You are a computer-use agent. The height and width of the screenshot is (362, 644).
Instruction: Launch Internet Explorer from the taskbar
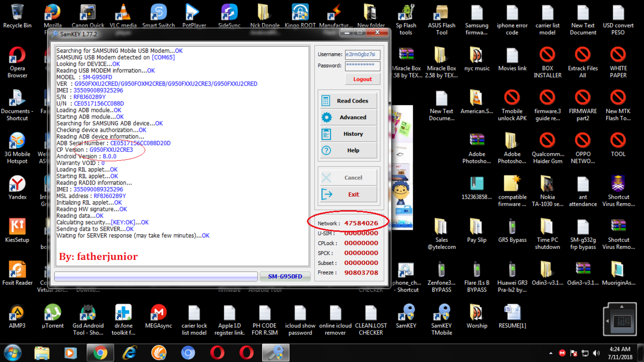(129, 352)
